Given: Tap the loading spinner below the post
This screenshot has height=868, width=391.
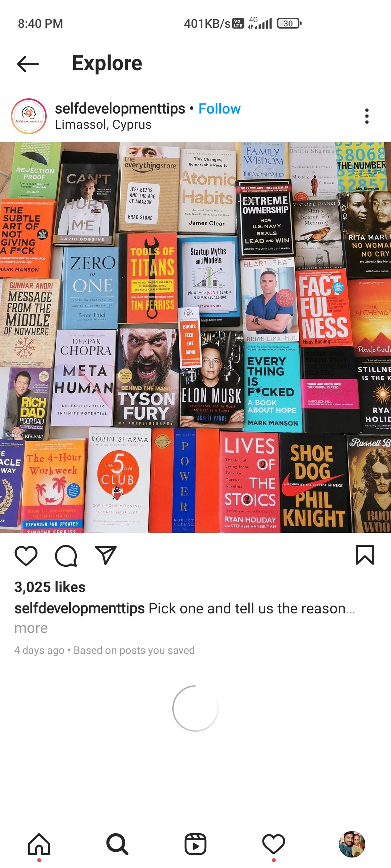Looking at the screenshot, I should point(195,708).
